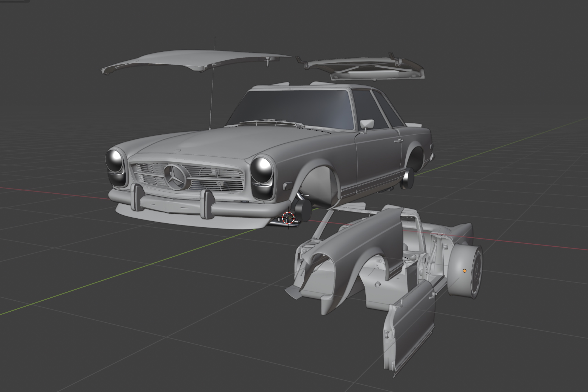Select the side marker light on the front fender
Image resolution: width=588 pixels, height=392 pixels.
[288, 186]
